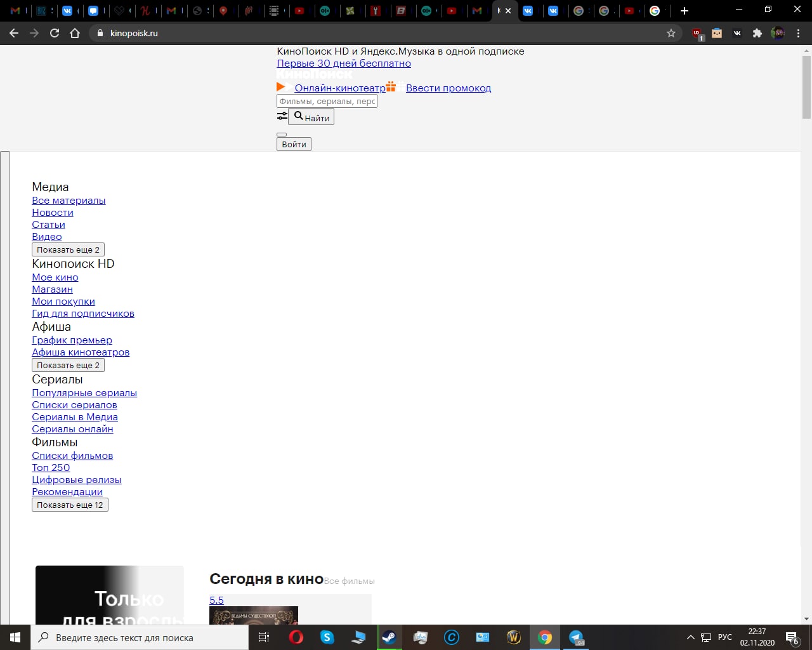
Task: Open the blue C application on the taskbar
Action: pyautogui.click(x=452, y=637)
